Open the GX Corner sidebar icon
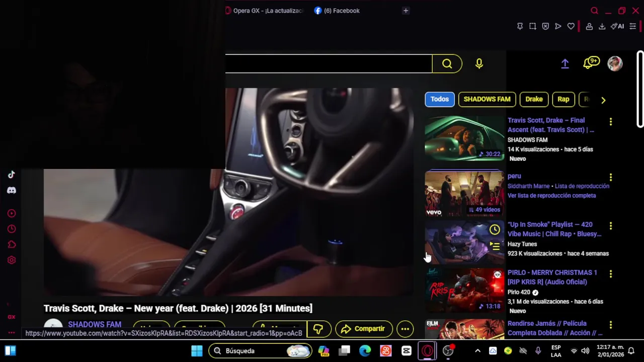 (x=12, y=317)
